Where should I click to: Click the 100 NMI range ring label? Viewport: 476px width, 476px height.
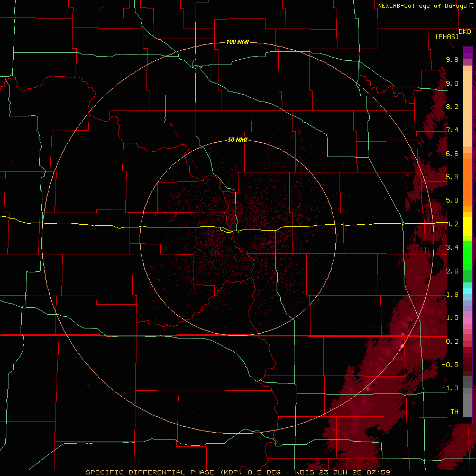coord(237,42)
